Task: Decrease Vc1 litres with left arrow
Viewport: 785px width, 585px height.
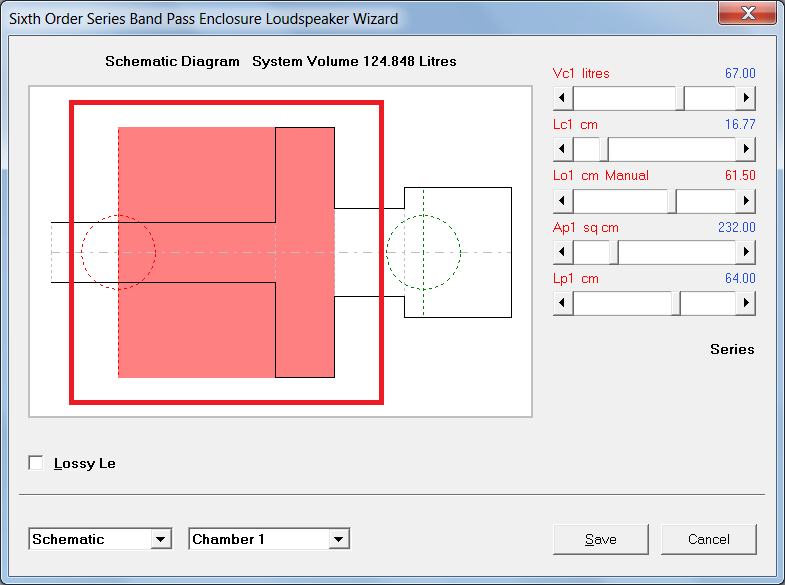Action: pos(563,98)
